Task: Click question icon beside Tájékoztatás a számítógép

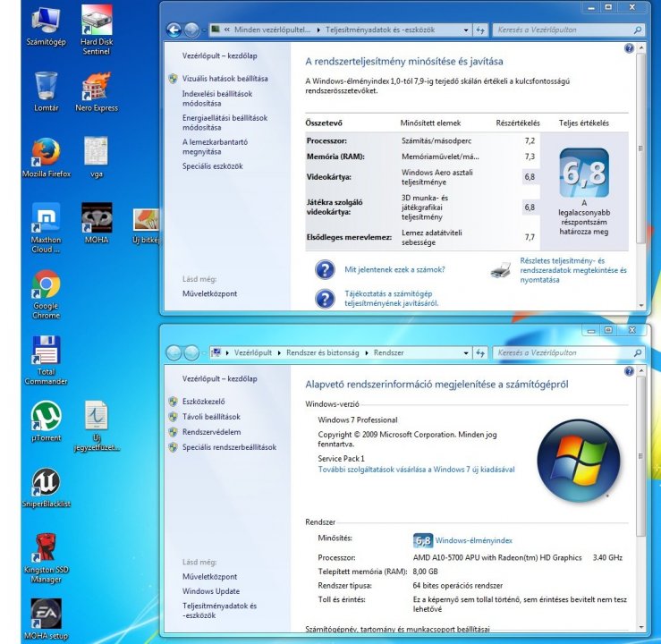Action: tap(325, 299)
